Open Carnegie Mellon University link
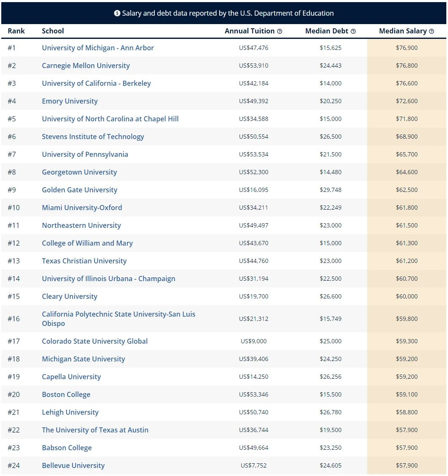The width and height of the screenshot is (448, 476). tap(86, 66)
